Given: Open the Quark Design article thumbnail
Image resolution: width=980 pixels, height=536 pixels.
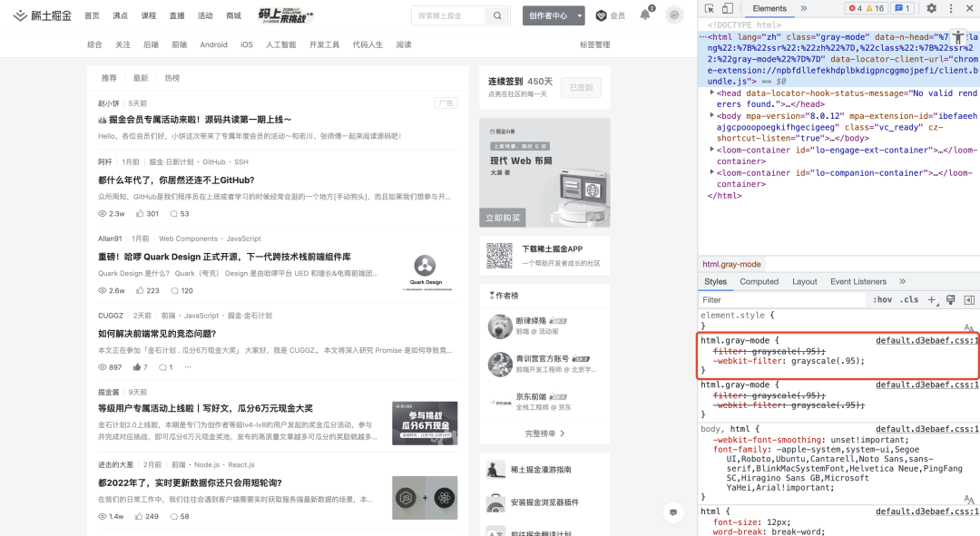Looking at the screenshot, I should [x=425, y=271].
